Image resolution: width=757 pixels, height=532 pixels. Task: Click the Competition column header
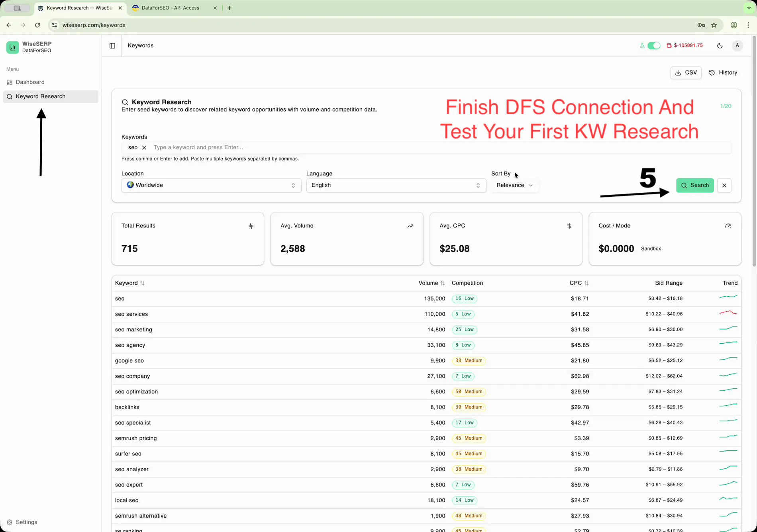[467, 283]
